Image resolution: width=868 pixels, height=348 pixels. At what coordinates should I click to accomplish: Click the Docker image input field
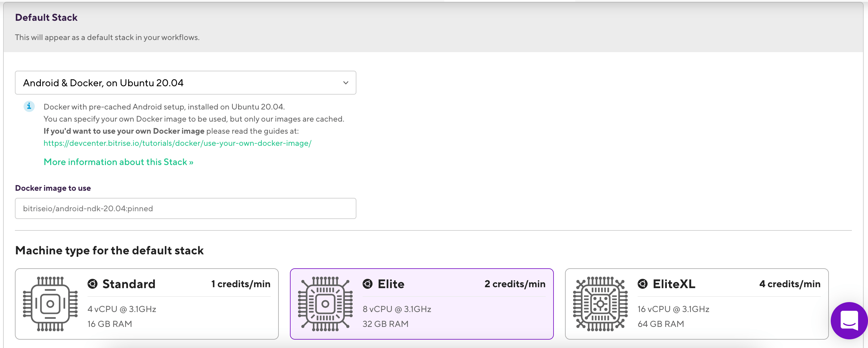[185, 208]
